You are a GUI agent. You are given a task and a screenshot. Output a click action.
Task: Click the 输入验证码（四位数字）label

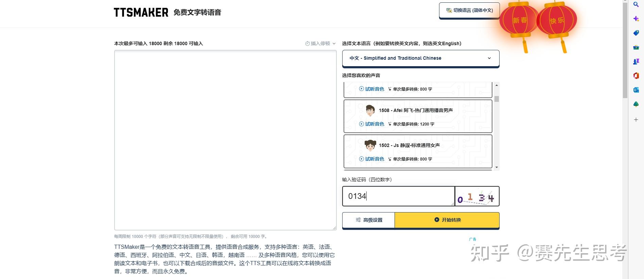pos(368,180)
